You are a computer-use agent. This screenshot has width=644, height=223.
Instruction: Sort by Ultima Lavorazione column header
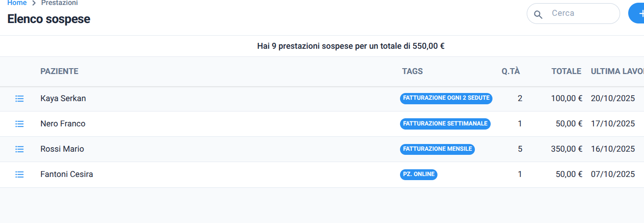[617, 71]
